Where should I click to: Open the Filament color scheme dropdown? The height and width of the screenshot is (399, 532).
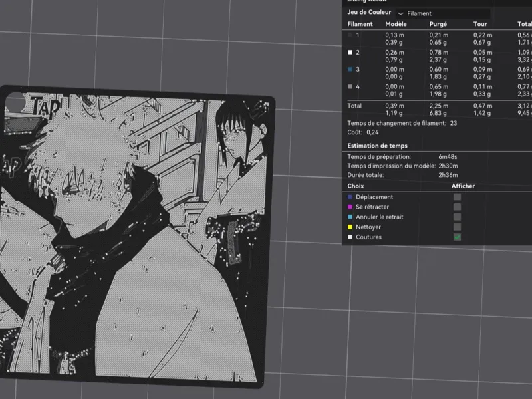click(x=443, y=13)
